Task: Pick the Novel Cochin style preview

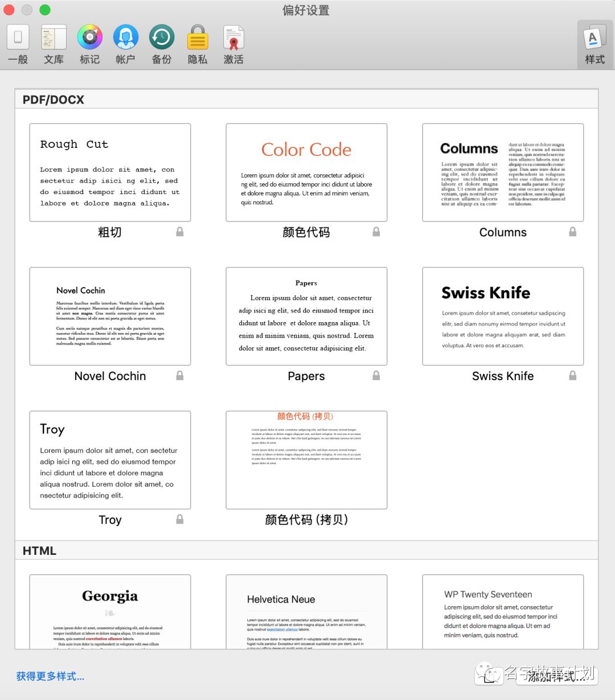Action: [x=110, y=316]
